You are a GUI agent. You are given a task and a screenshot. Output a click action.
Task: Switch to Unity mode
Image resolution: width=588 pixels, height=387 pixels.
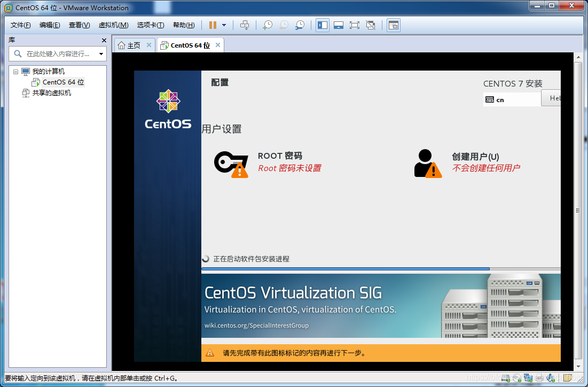point(371,25)
